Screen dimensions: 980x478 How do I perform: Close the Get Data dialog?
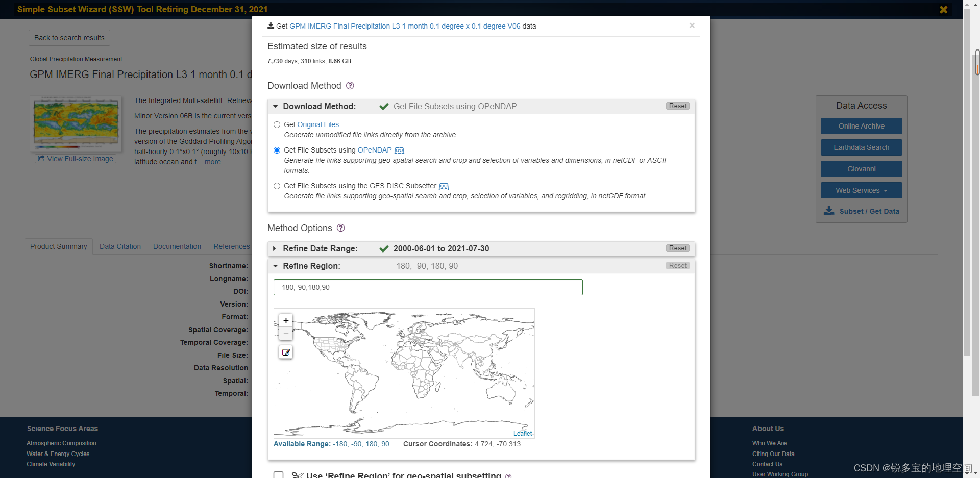point(692,26)
